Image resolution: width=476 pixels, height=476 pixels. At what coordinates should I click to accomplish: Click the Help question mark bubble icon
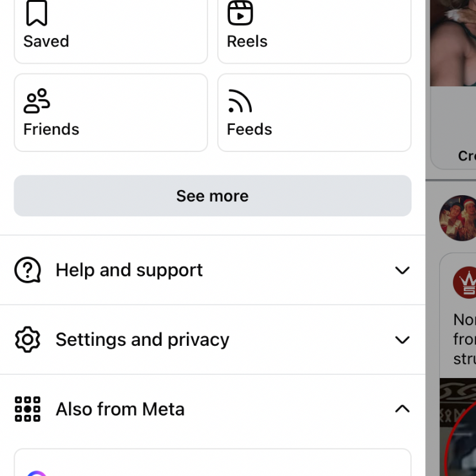28,270
